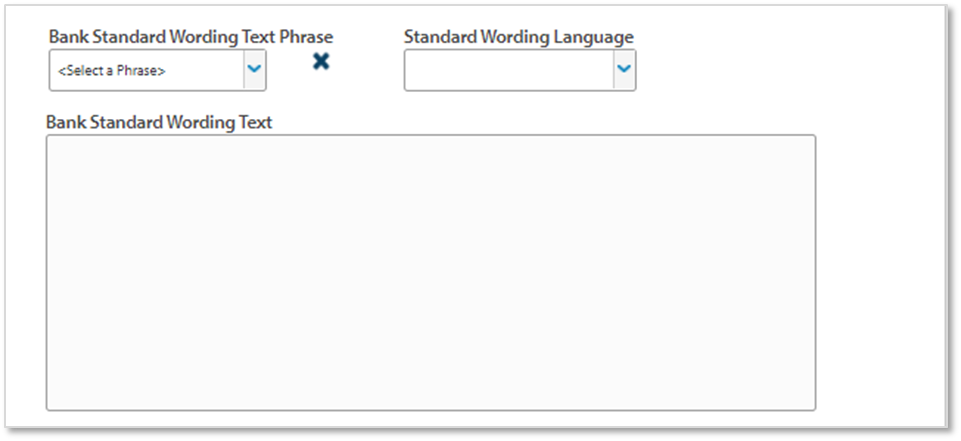Click the "Bank Standard Wording Text" label

159,122
